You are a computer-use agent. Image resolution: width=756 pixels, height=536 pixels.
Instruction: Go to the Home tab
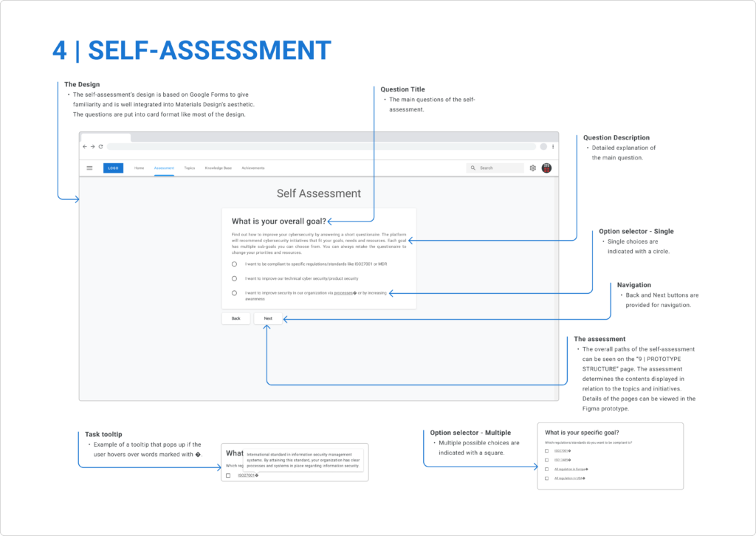(139, 168)
